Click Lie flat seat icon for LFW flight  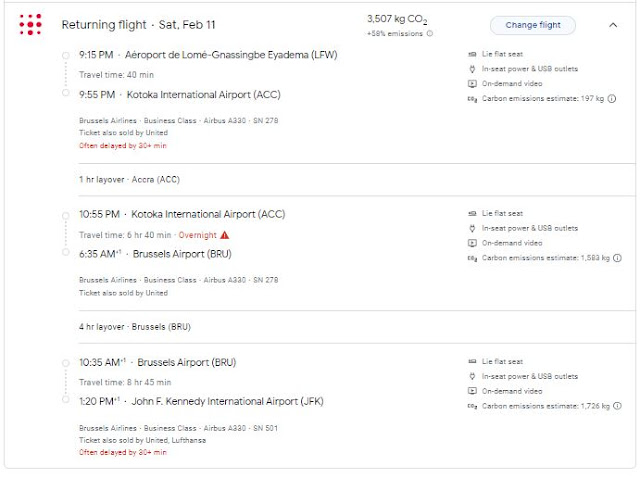472,54
